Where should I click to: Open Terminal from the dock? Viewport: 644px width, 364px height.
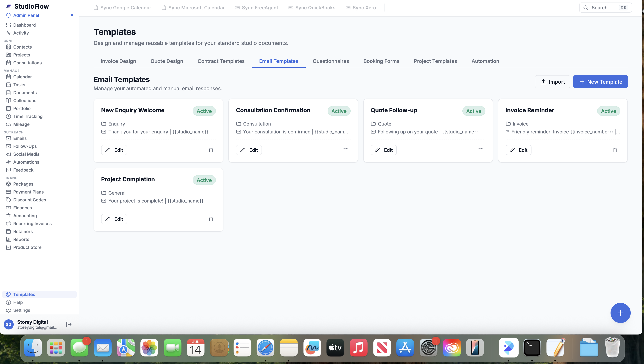click(x=532, y=347)
